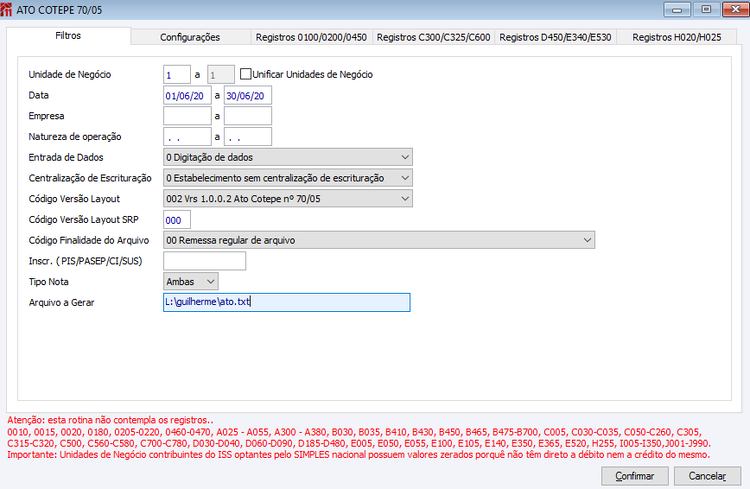Click the 'Código Finalidade do Arquivo' label
Image resolution: width=750 pixels, height=489 pixels.
click(x=89, y=240)
